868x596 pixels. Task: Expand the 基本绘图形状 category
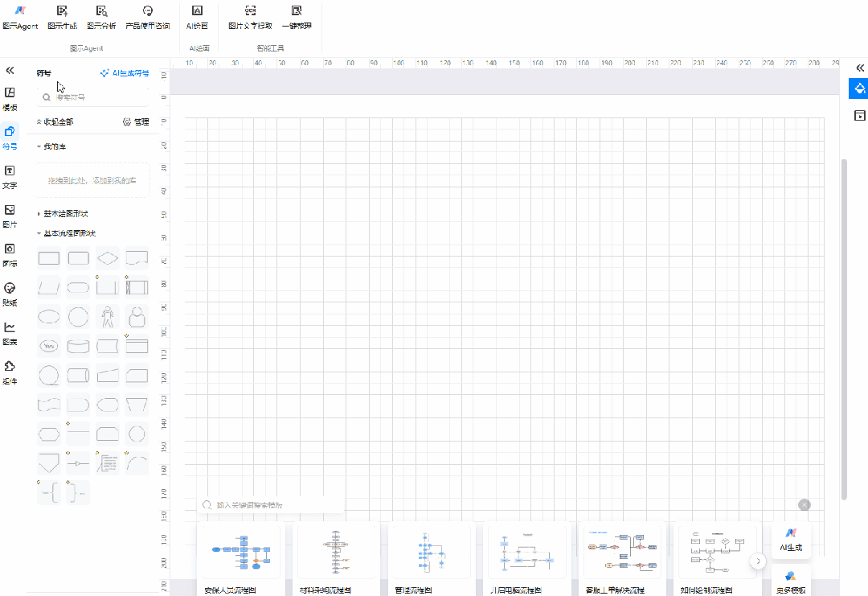[x=64, y=214]
